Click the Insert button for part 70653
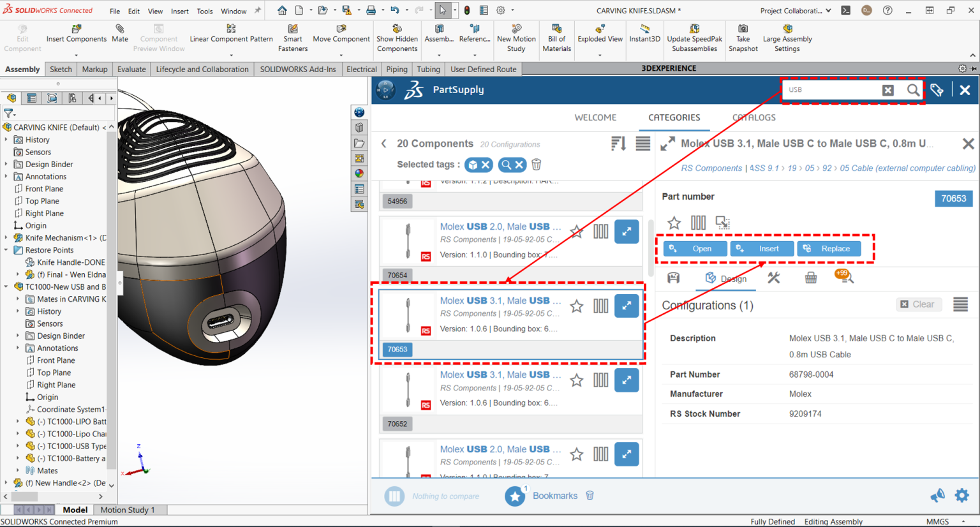This screenshot has height=527, width=980. pos(762,249)
